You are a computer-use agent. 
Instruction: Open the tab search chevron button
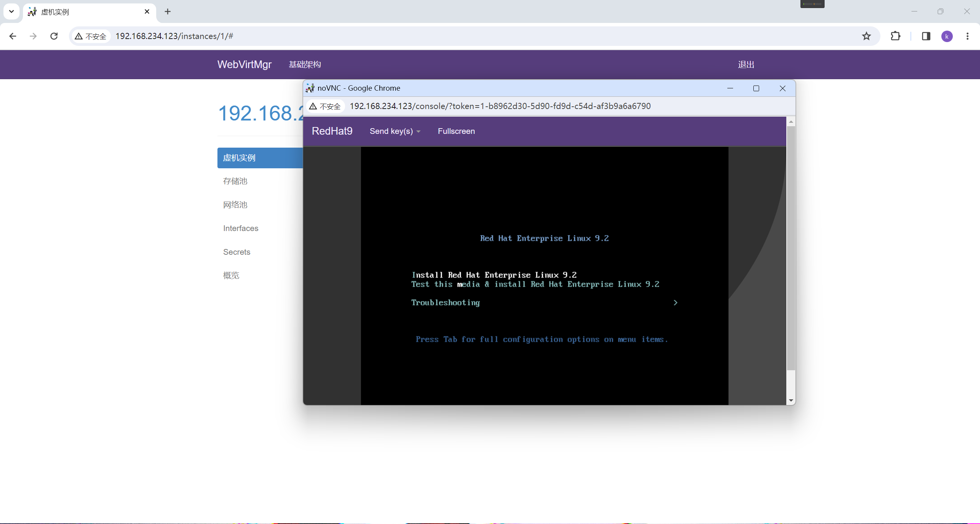[x=11, y=11]
